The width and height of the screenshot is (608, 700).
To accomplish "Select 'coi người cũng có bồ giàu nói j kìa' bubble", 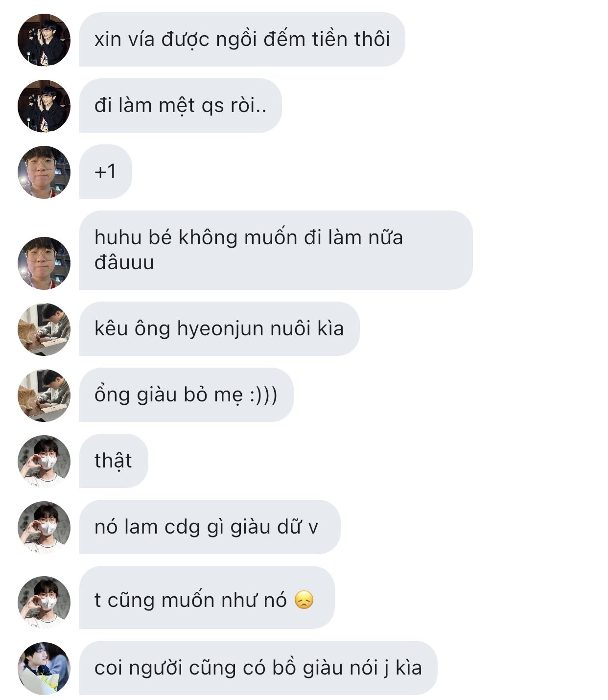I will pos(258,668).
